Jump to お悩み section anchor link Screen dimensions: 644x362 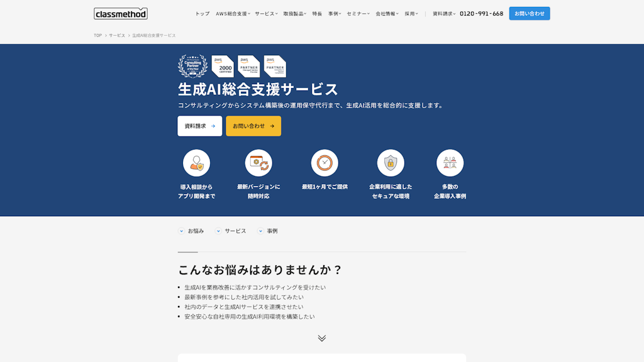pyautogui.click(x=191, y=231)
